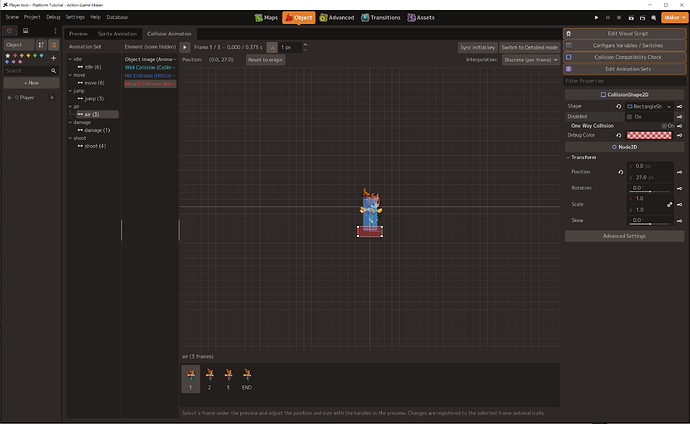
Task: Click Edit Visual Script button
Action: (624, 33)
